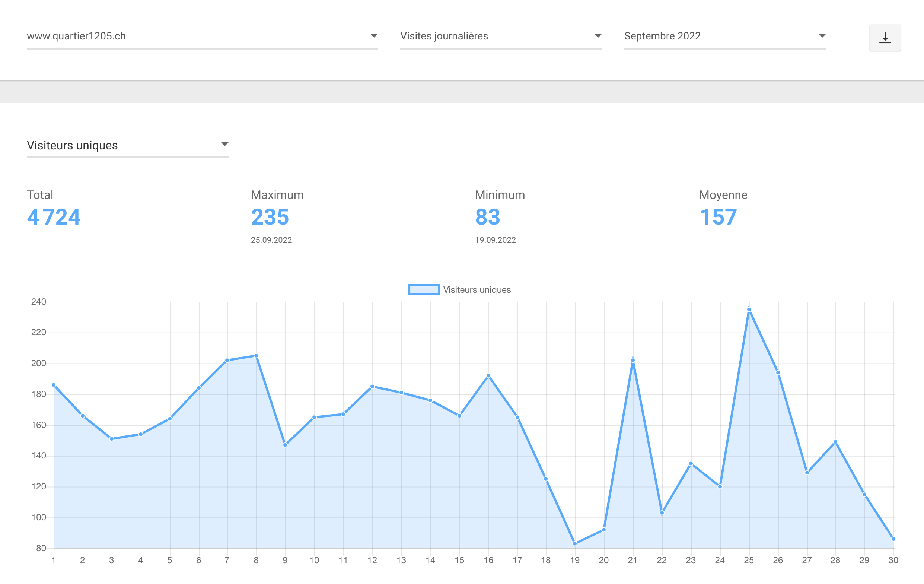
Task: Click the Total value 4 724
Action: pyautogui.click(x=54, y=217)
